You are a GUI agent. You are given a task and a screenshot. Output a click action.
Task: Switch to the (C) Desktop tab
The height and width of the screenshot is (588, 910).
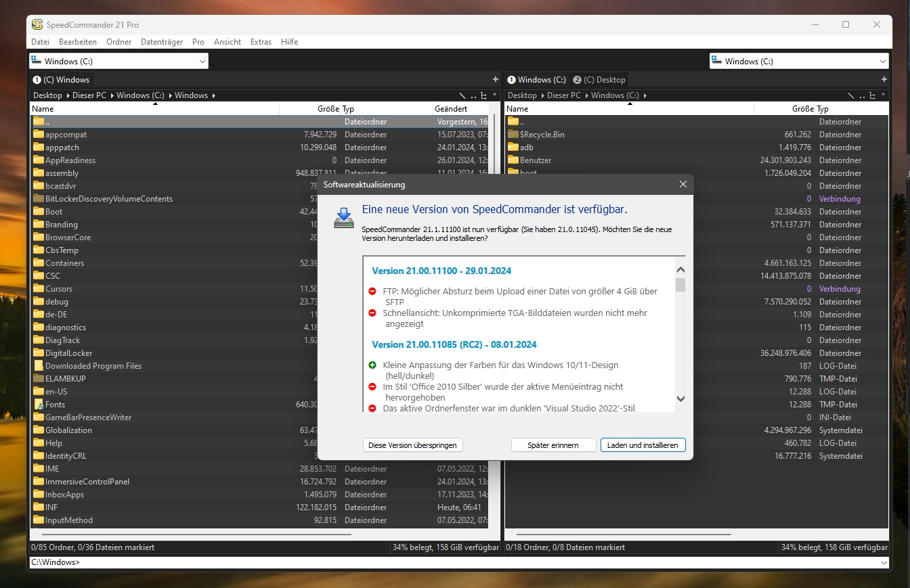click(599, 80)
